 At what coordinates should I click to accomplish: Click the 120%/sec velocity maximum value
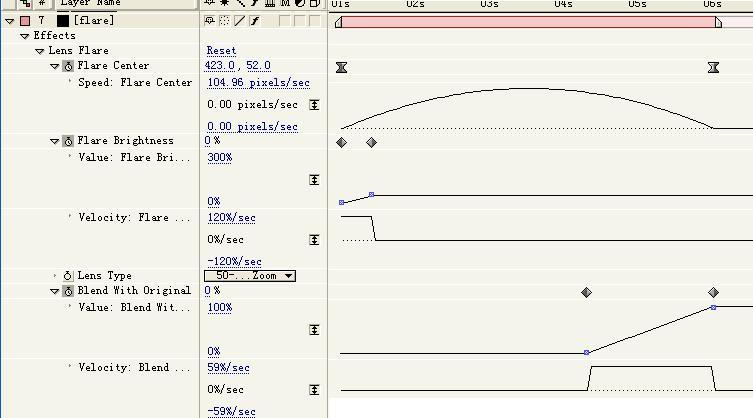[x=231, y=218]
